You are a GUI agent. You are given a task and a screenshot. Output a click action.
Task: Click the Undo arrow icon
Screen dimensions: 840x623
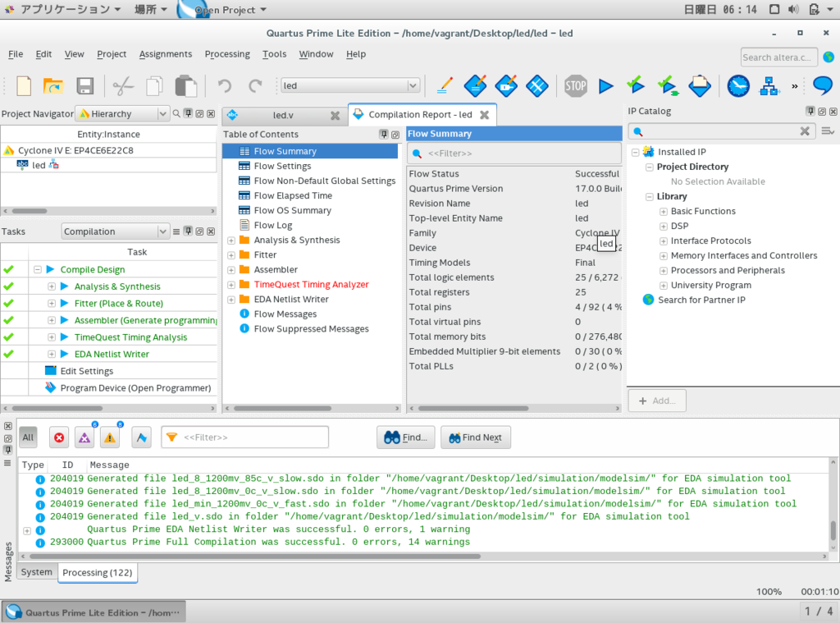225,86
